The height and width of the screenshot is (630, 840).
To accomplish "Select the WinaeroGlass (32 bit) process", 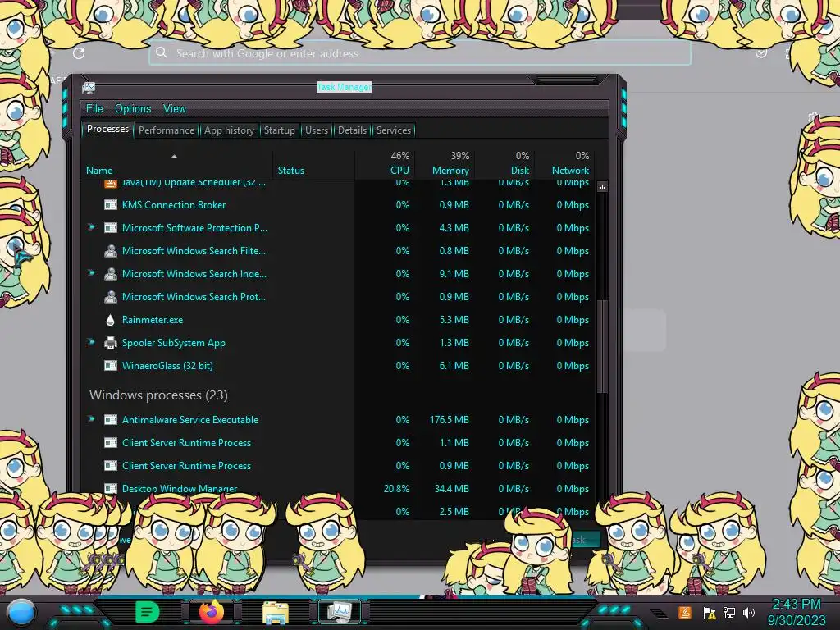I will point(167,366).
